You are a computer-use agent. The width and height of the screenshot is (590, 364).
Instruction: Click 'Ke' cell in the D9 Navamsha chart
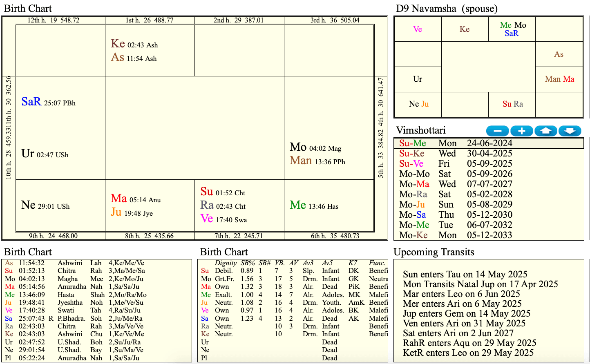pyautogui.click(x=465, y=29)
